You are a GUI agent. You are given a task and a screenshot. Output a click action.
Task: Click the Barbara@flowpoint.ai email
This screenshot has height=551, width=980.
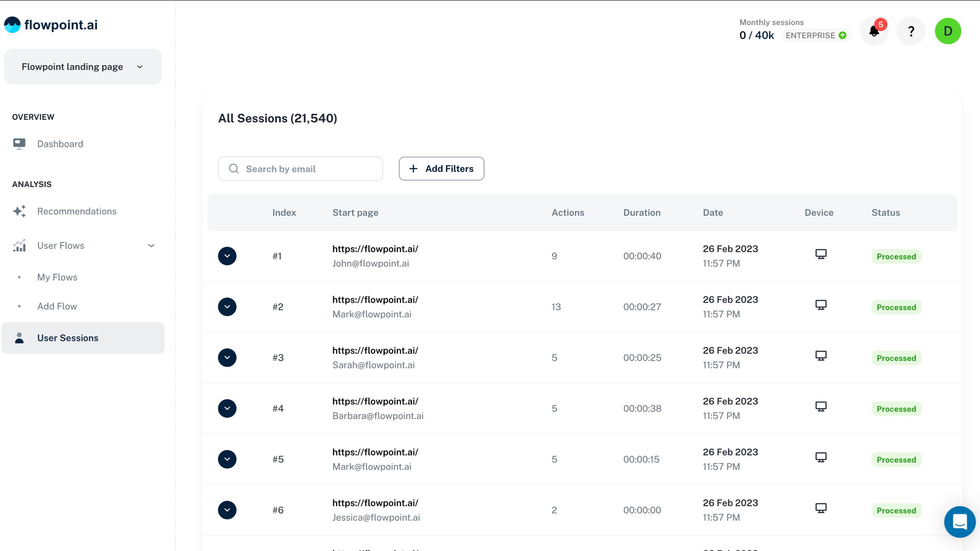378,416
